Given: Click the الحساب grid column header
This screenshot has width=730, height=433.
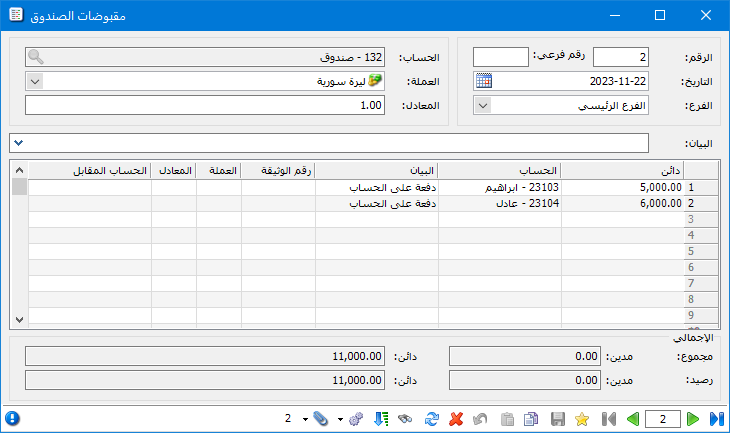Looking at the screenshot, I should (500, 171).
